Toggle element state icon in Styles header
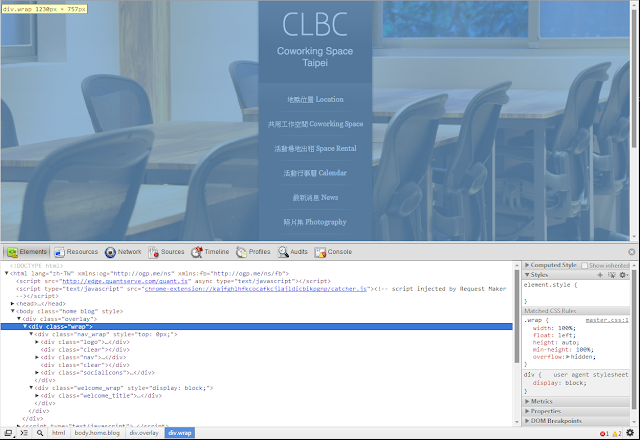Screen dimensions: 640x440 pyautogui.click(x=611, y=275)
